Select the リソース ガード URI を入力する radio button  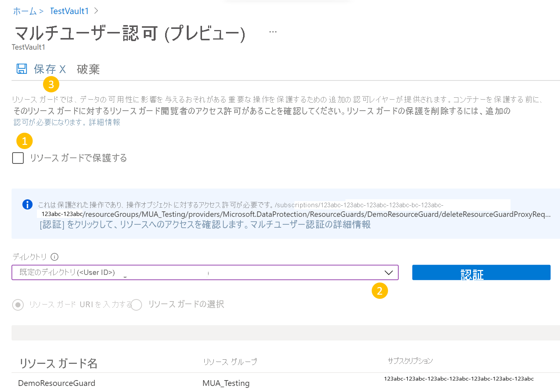coord(18,305)
